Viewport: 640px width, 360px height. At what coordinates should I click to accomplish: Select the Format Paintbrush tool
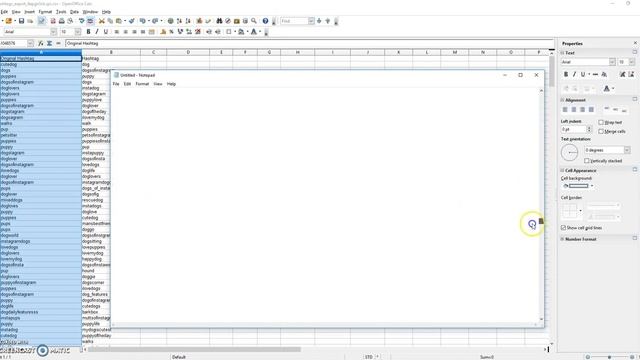(131, 21)
